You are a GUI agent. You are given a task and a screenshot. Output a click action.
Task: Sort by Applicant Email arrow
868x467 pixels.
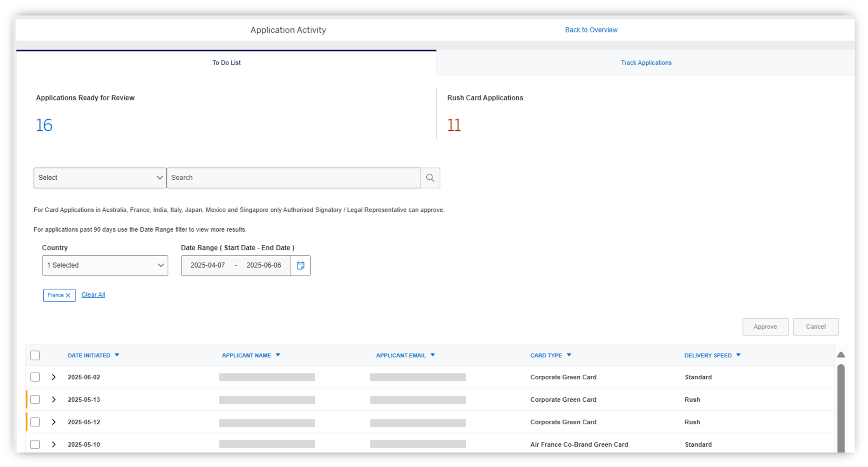click(x=433, y=355)
